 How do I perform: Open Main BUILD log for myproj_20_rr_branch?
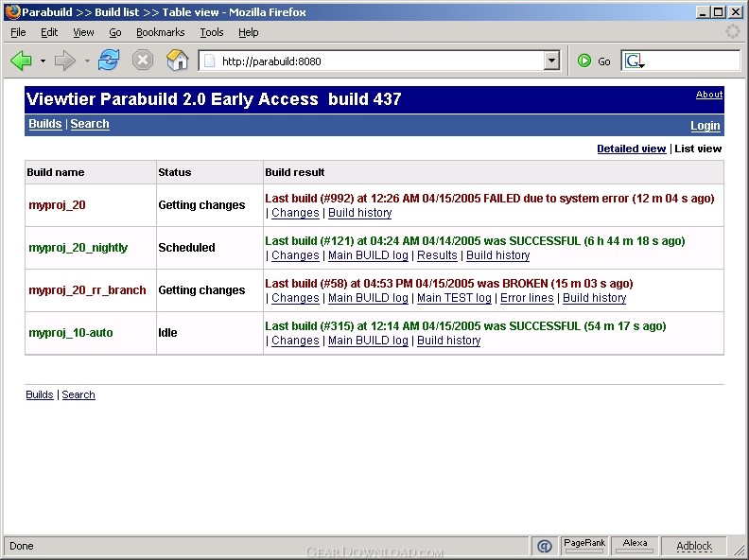(368, 298)
